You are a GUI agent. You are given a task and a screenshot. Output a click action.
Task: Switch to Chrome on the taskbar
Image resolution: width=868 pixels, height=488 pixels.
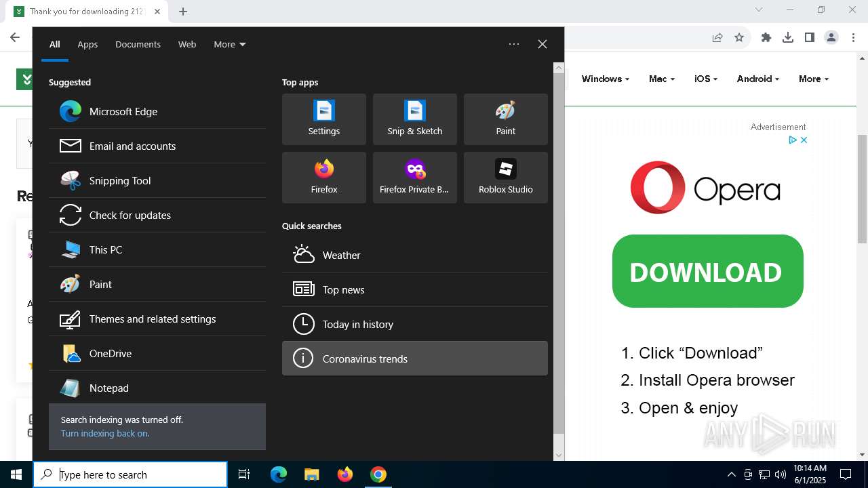[x=378, y=474]
